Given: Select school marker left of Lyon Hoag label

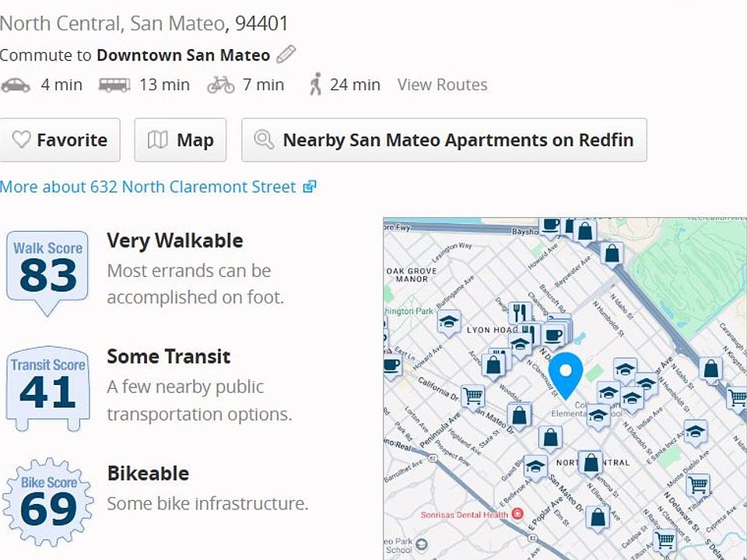Looking at the screenshot, I should coord(448,320).
